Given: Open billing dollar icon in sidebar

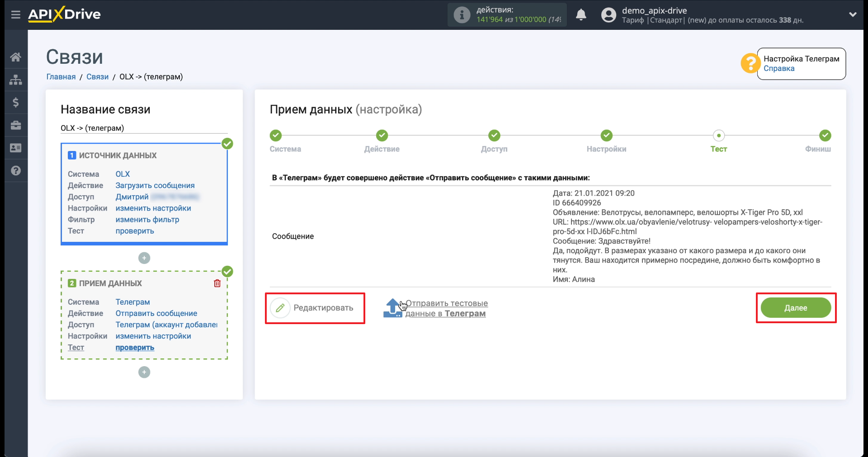Looking at the screenshot, I should tap(16, 103).
